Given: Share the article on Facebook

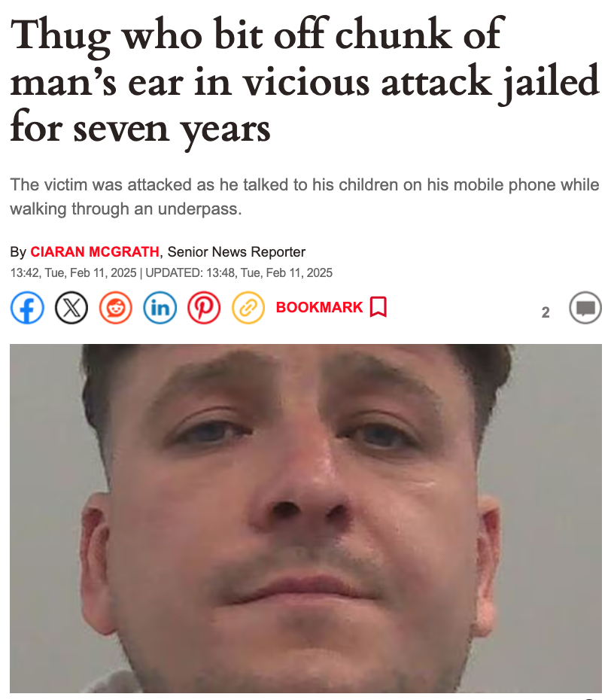Looking at the screenshot, I should (27, 308).
